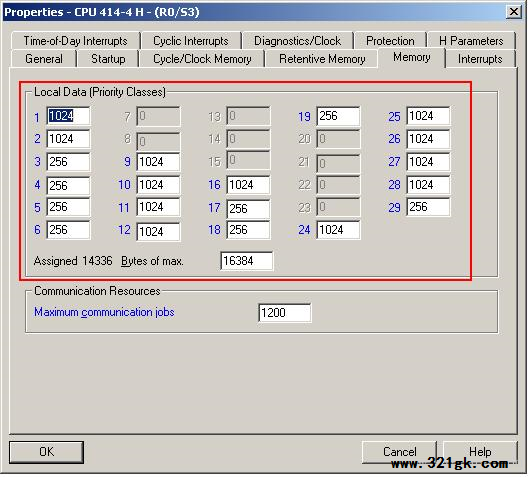Select priority class 28 field
Screen dimensions: 528x477
(428, 185)
